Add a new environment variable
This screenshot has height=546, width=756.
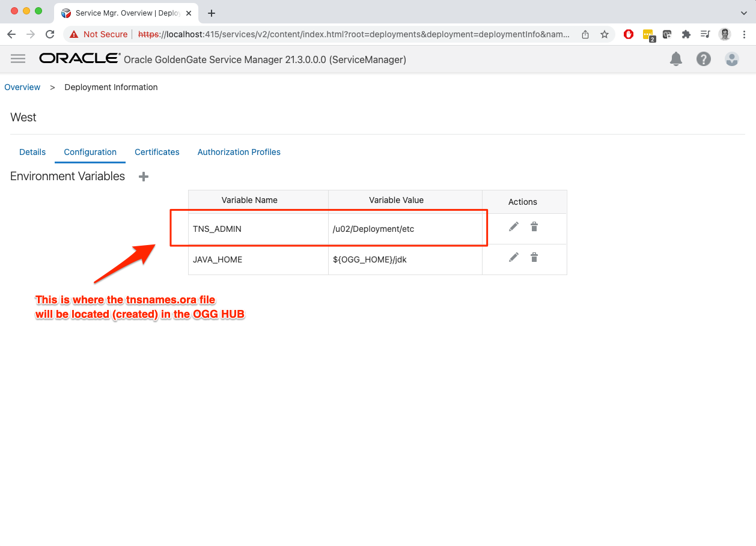tap(144, 177)
